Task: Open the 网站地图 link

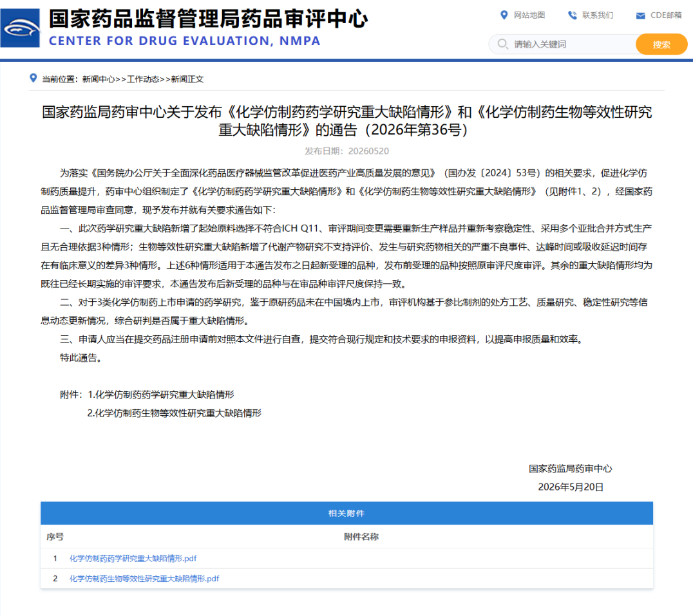Action: [529, 15]
